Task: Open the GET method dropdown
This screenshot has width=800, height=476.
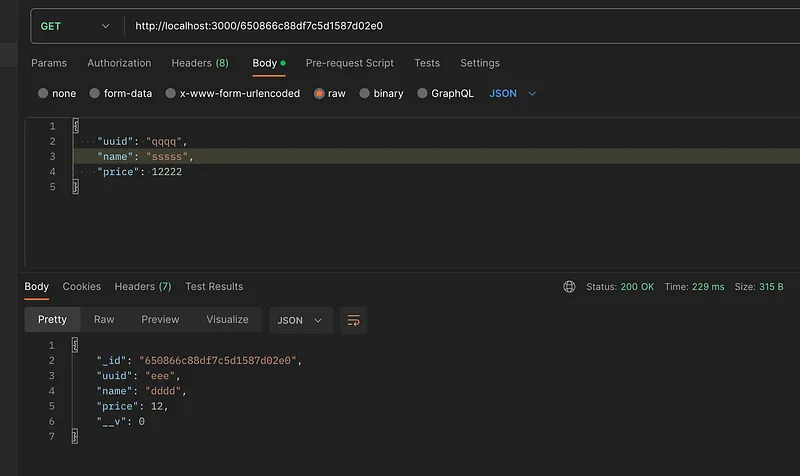Action: coord(74,26)
